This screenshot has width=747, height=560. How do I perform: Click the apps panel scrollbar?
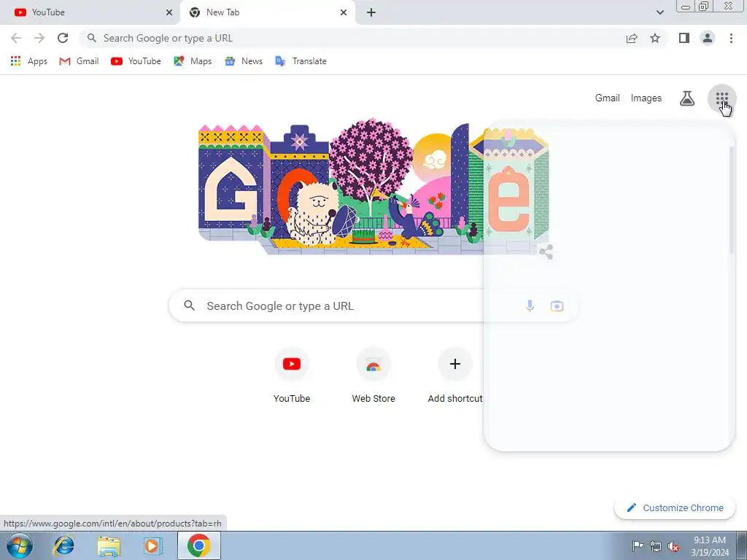[731, 200]
